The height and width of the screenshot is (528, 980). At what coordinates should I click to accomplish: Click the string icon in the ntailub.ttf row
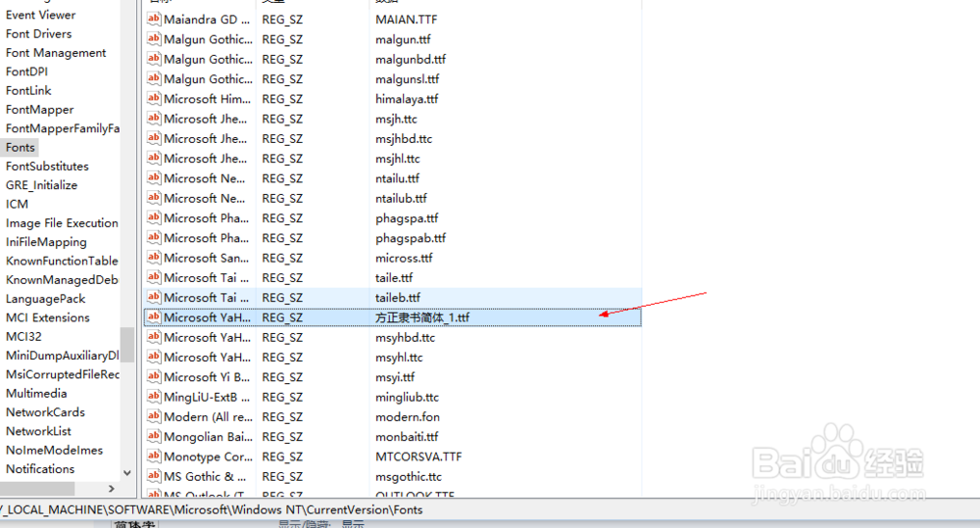click(x=154, y=198)
